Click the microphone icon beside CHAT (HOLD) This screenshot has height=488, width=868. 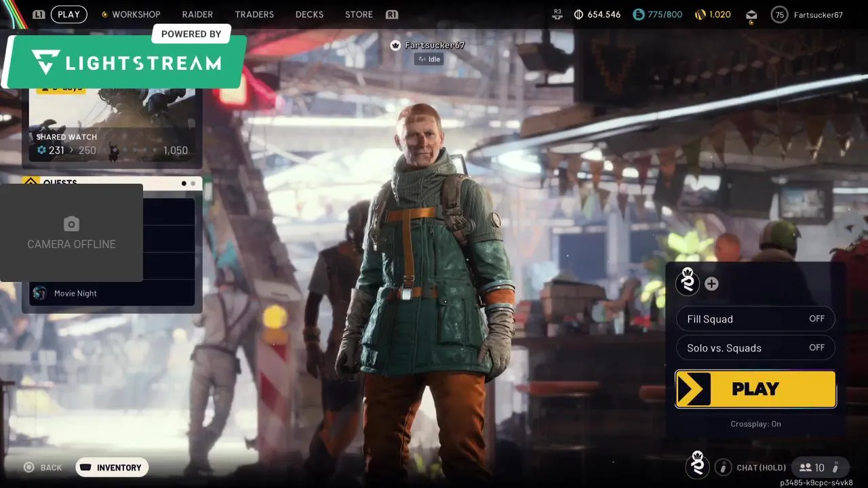pos(723,467)
